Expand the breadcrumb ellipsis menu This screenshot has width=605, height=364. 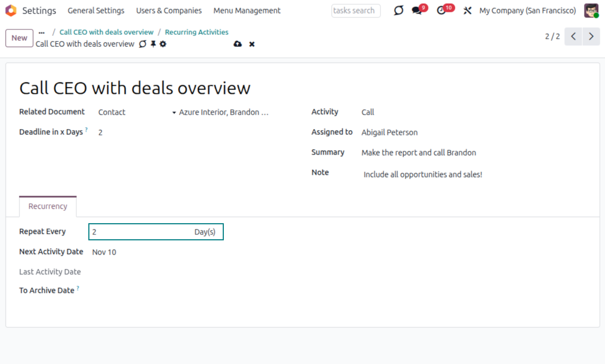(x=42, y=33)
